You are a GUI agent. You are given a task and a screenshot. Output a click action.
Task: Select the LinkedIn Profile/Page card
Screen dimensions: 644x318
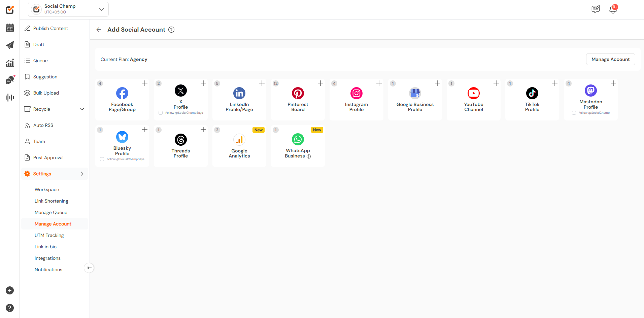tap(239, 100)
